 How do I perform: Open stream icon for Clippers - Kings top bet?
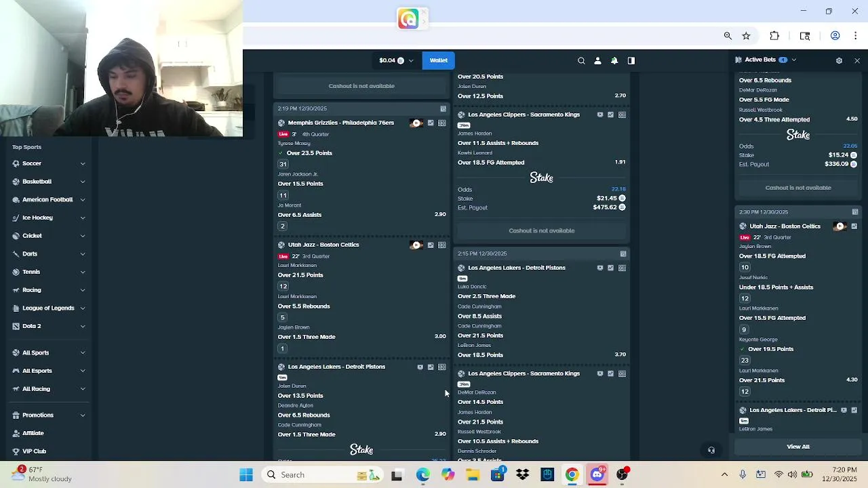[600, 115]
